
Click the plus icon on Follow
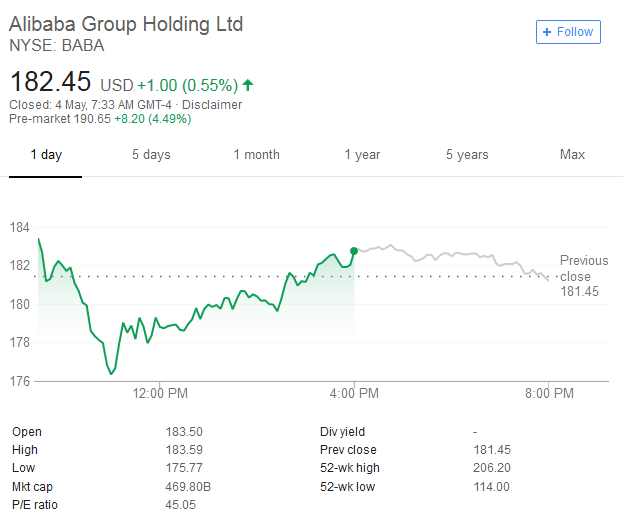pos(546,32)
